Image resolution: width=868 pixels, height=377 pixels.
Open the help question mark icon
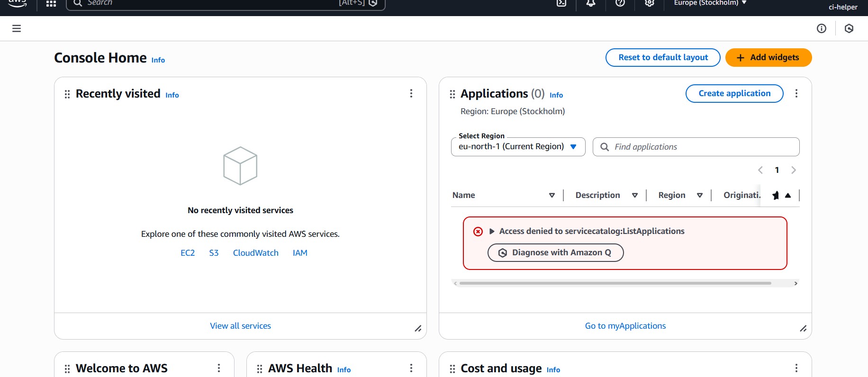620,3
